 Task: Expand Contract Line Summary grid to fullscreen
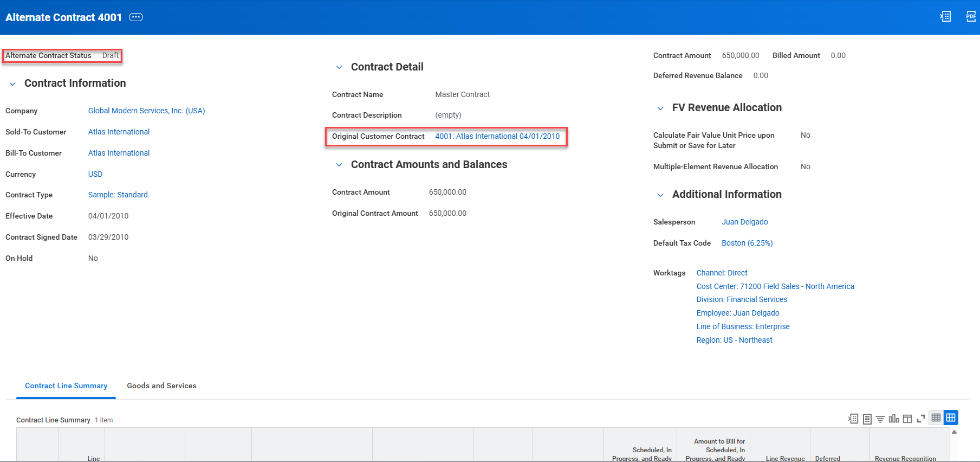coord(921,419)
